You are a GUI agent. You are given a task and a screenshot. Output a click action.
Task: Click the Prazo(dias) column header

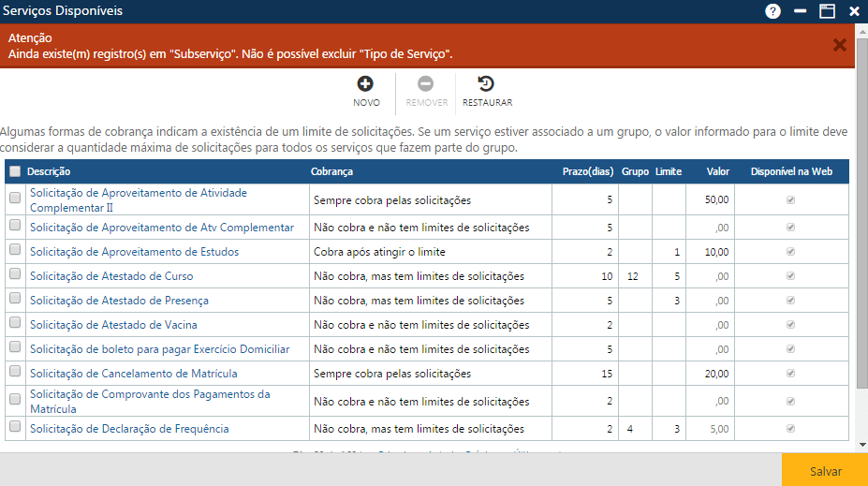588,171
